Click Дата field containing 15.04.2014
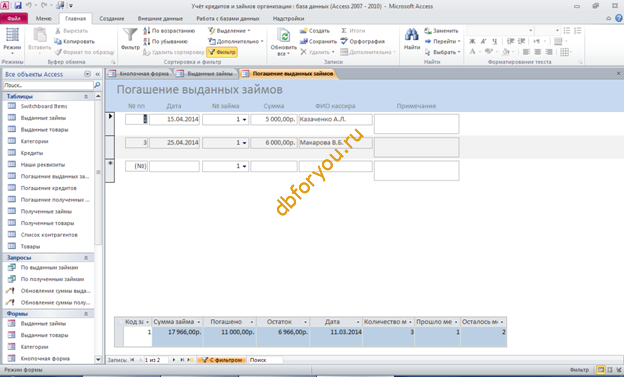This screenshot has height=377, width=624. pyautogui.click(x=174, y=119)
